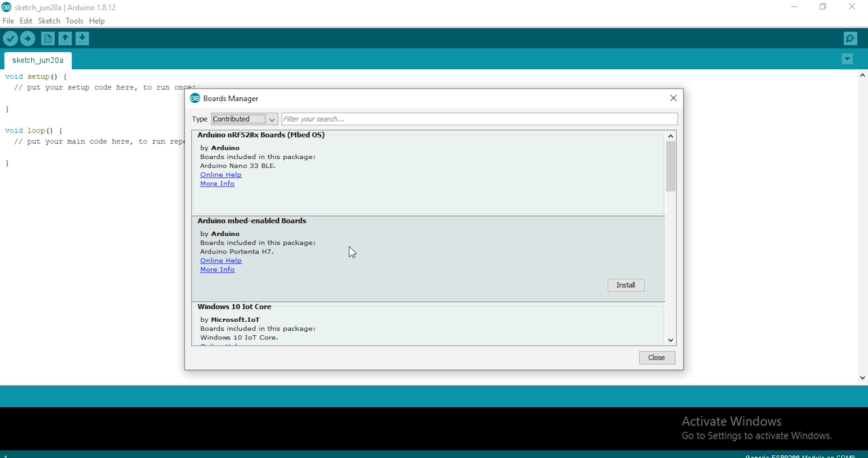868x458 pixels.
Task: Save the sketch via toolbar icon
Action: [x=82, y=38]
